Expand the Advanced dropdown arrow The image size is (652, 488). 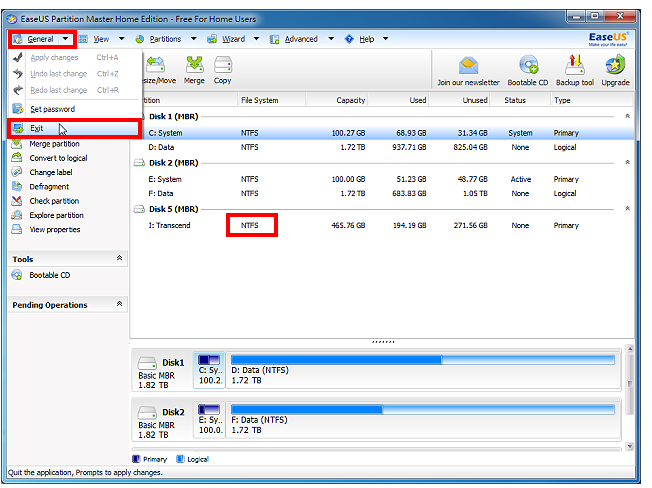331,39
